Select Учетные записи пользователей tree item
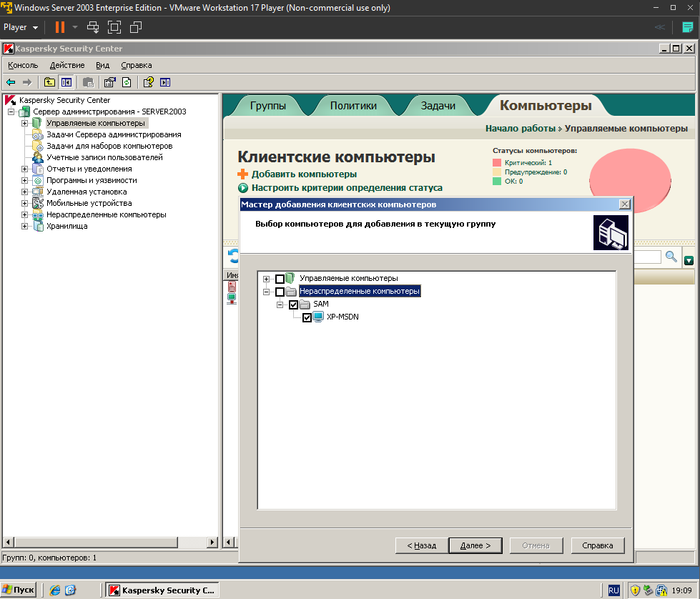Screen dimensions: 700x599 [104, 157]
